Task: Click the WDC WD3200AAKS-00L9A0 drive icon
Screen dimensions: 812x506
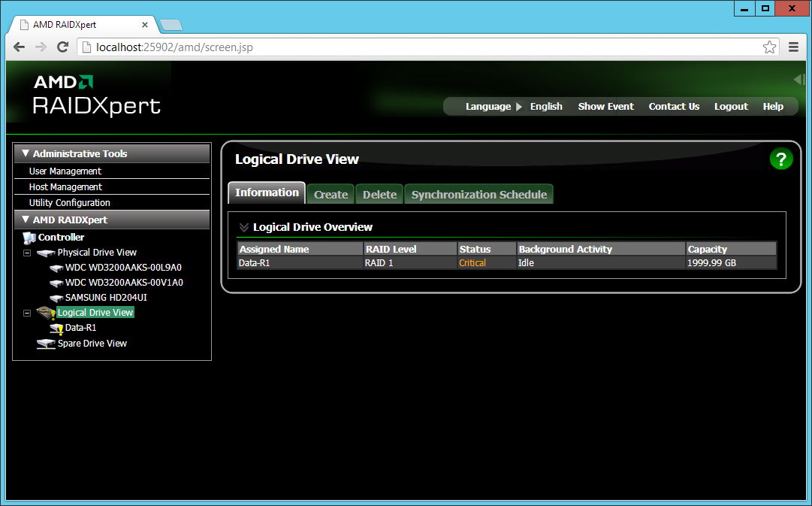Action: pos(56,268)
